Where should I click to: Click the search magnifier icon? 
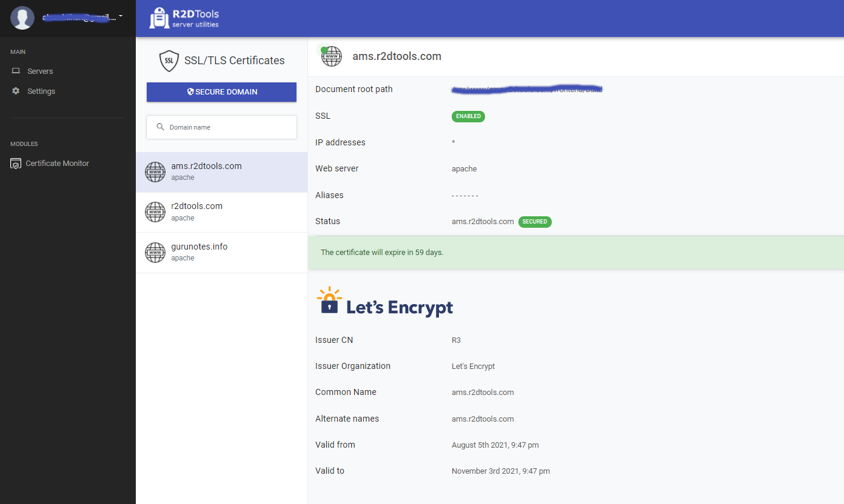161,127
